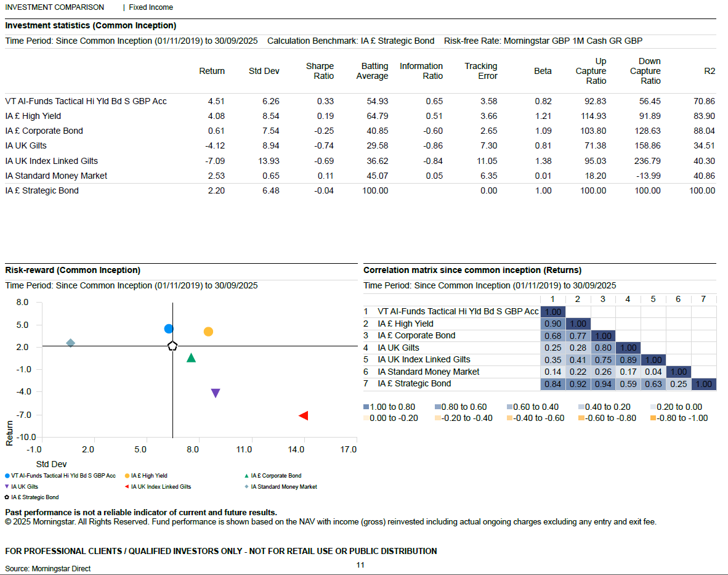Select the green triangle marker in the risk-reward plot
This screenshot has width=728, height=575.
coord(191,358)
